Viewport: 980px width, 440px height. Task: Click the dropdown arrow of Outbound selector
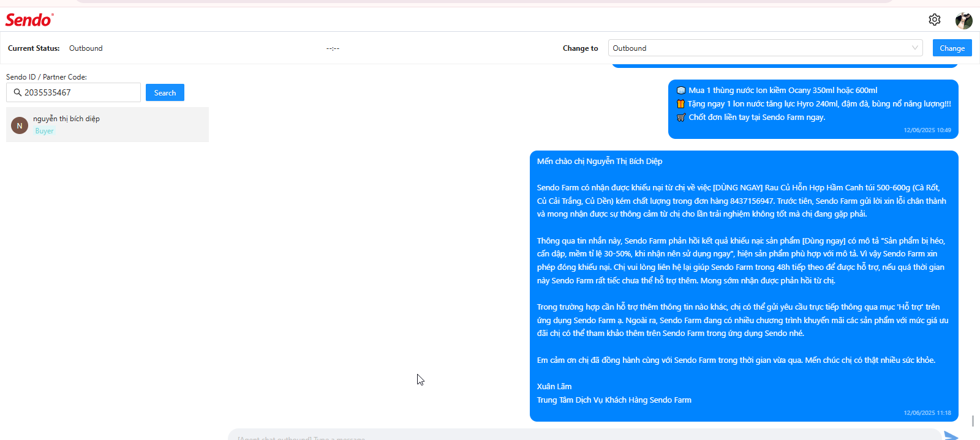[x=915, y=48]
